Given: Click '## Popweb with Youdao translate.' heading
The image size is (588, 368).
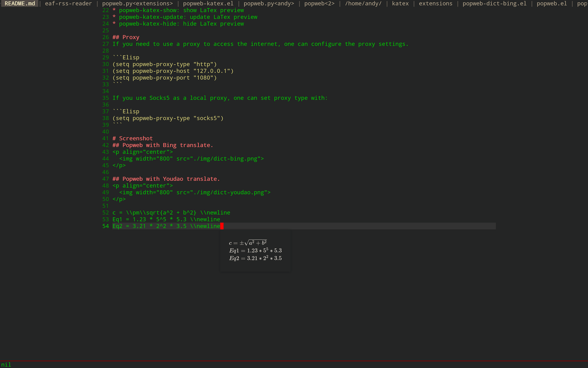Looking at the screenshot, I should pyautogui.click(x=166, y=179).
